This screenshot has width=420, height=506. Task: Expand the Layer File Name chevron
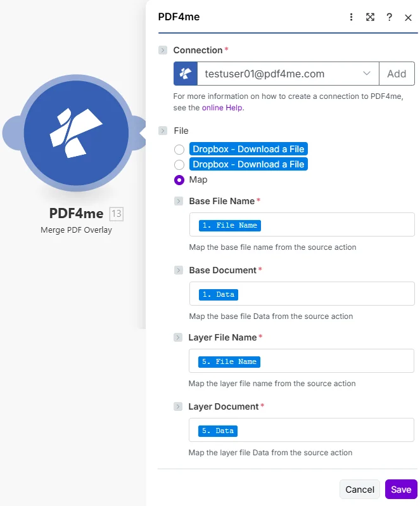(x=177, y=337)
